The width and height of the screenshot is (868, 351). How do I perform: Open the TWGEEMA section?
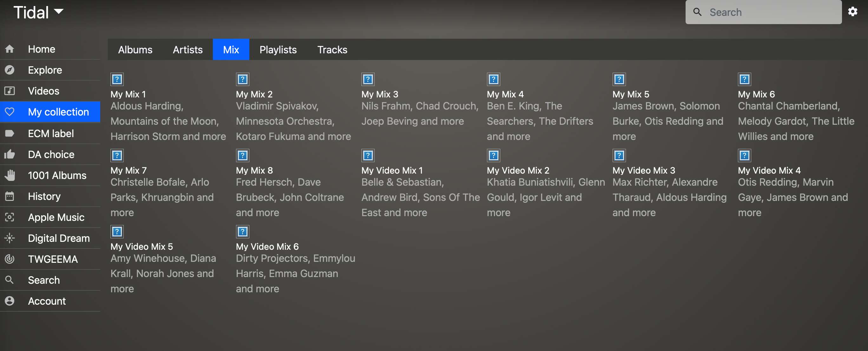[x=50, y=259]
